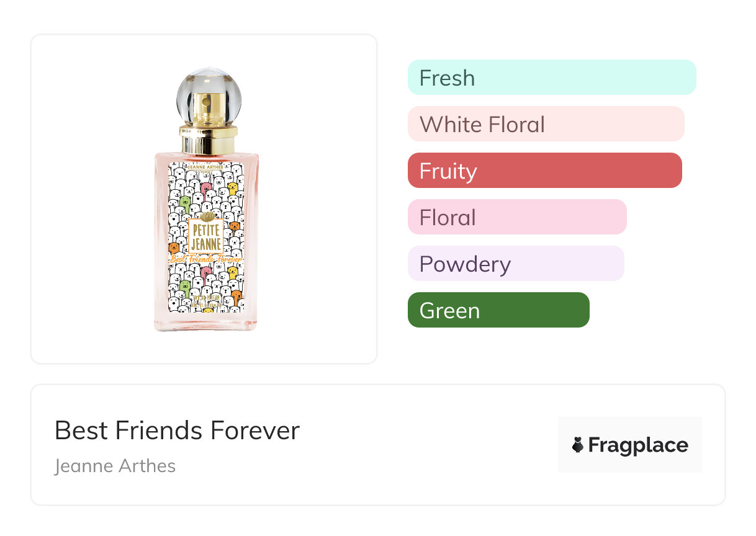
Task: Click the Jeanne Arthes text on bottle label
Action: [x=206, y=166]
